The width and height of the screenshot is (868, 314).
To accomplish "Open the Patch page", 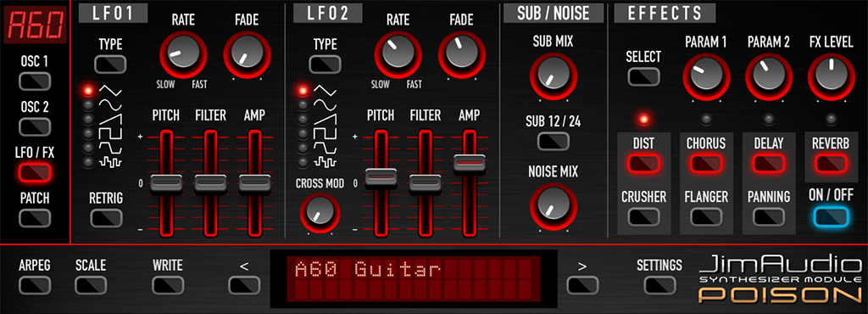I will pyautogui.click(x=34, y=217).
